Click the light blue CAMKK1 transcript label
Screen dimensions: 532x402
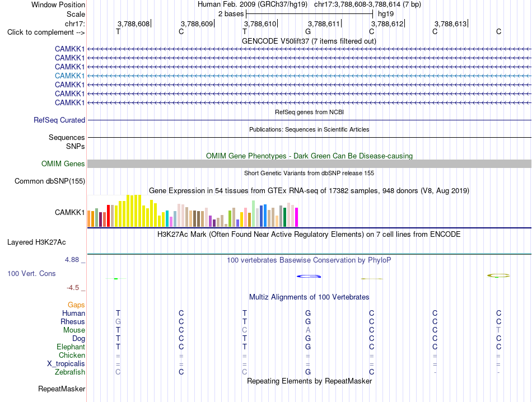click(x=69, y=76)
